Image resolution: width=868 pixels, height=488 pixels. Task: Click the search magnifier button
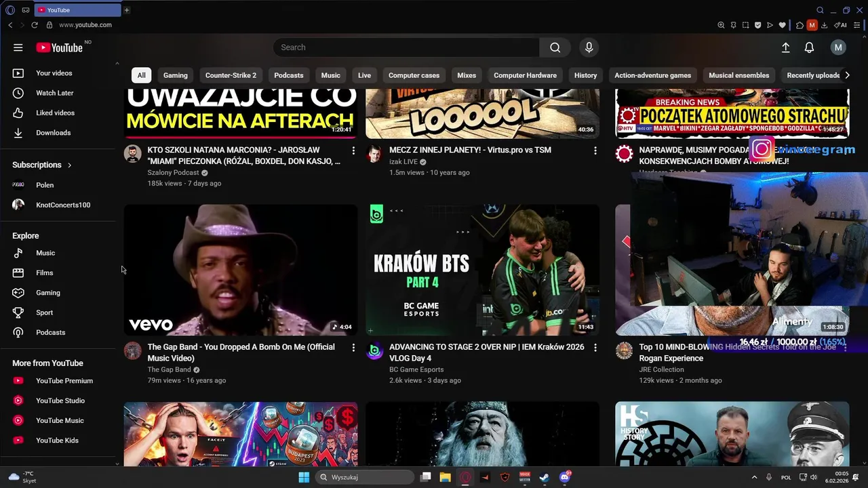click(555, 47)
